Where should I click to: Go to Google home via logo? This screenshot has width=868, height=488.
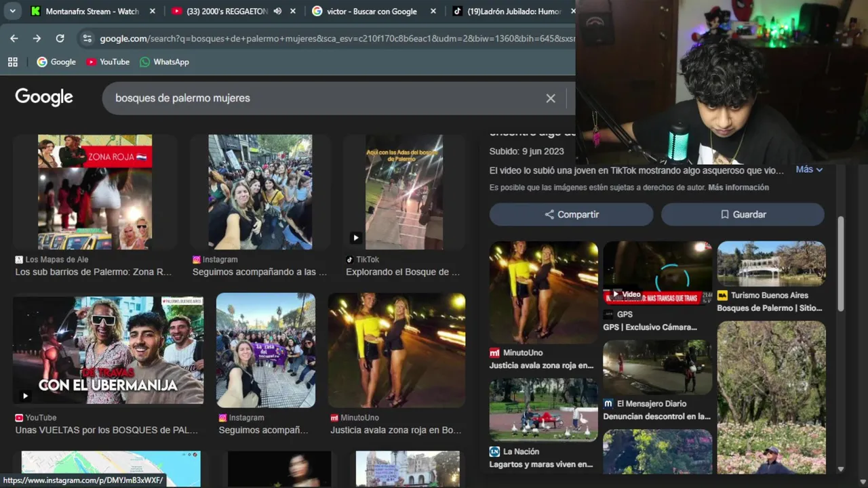click(44, 98)
